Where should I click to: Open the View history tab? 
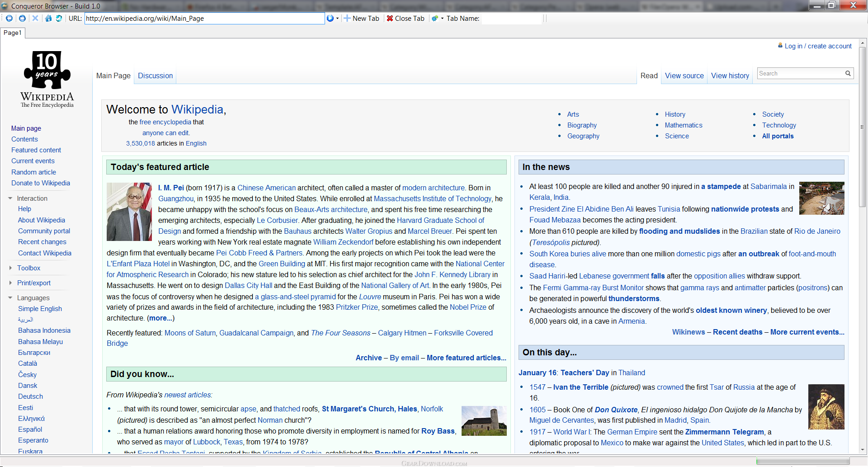click(730, 75)
